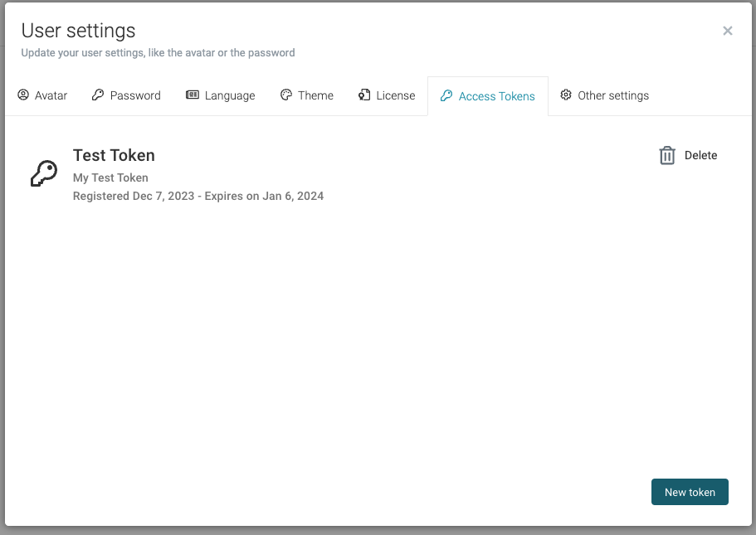Close the User settings dialog
The height and width of the screenshot is (535, 756).
pos(728,31)
